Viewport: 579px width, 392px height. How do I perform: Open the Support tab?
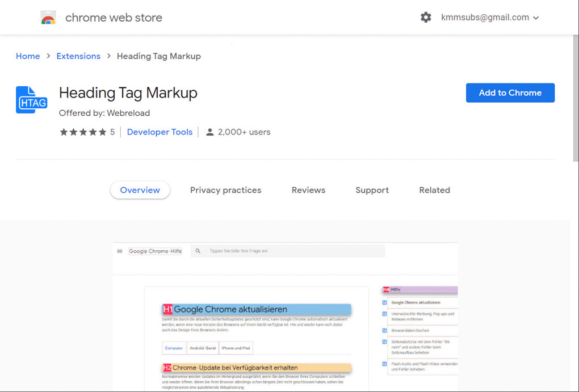[372, 190]
